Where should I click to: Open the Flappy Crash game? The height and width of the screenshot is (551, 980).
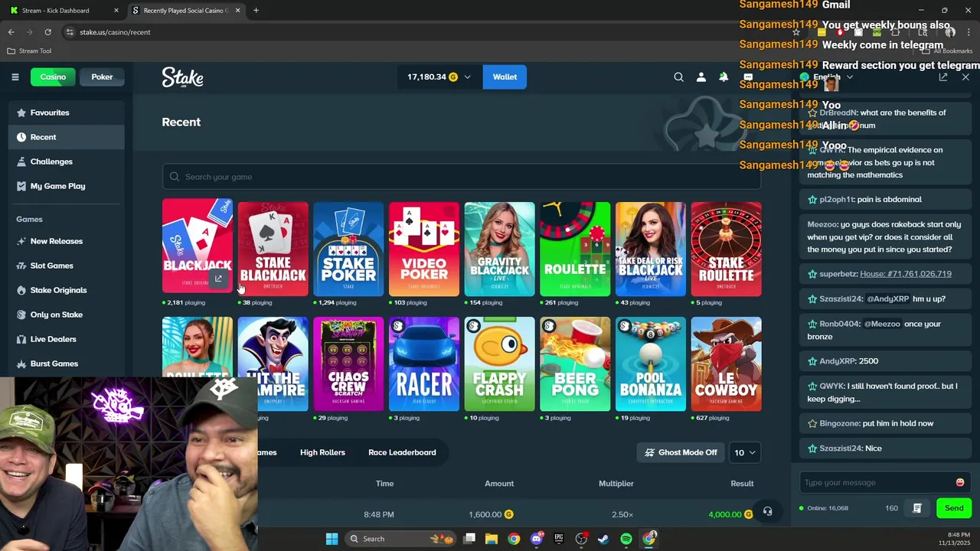coord(499,364)
